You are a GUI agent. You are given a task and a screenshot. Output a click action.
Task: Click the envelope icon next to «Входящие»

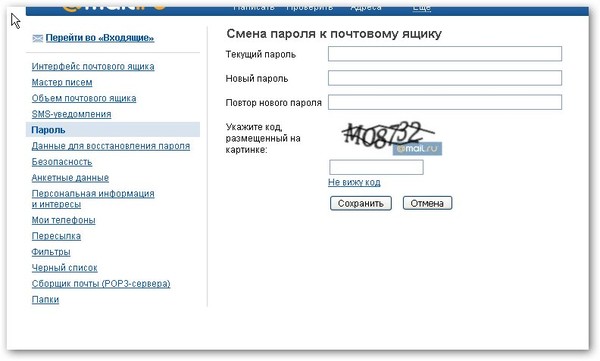[38, 38]
